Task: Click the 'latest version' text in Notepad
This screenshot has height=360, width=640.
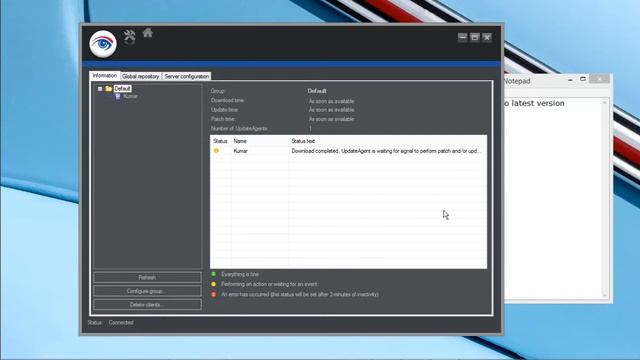Action: pos(538,103)
